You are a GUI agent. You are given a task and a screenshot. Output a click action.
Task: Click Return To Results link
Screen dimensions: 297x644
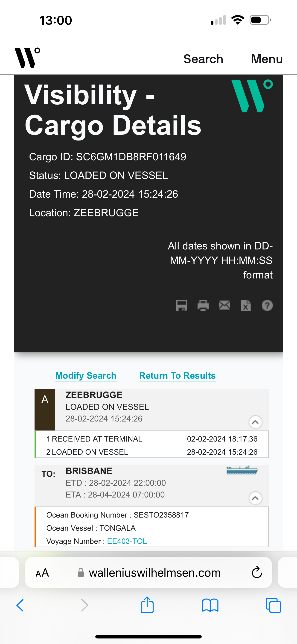(177, 375)
